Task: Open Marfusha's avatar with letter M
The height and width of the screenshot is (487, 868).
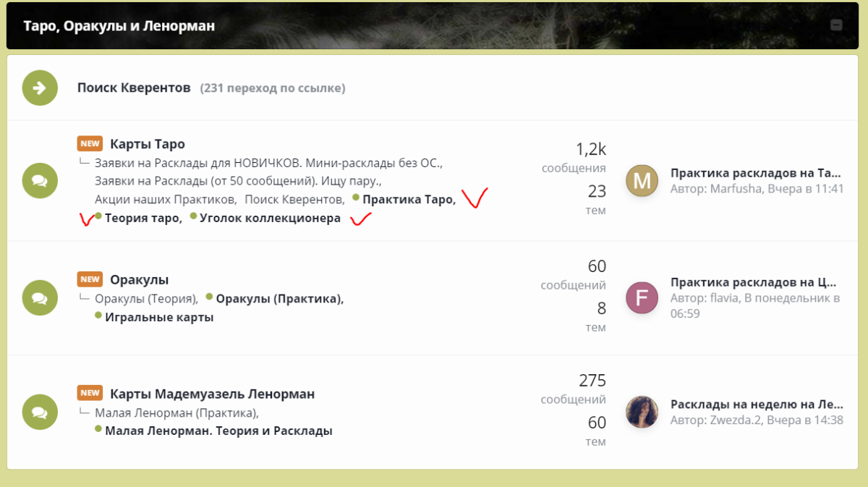Action: click(642, 181)
